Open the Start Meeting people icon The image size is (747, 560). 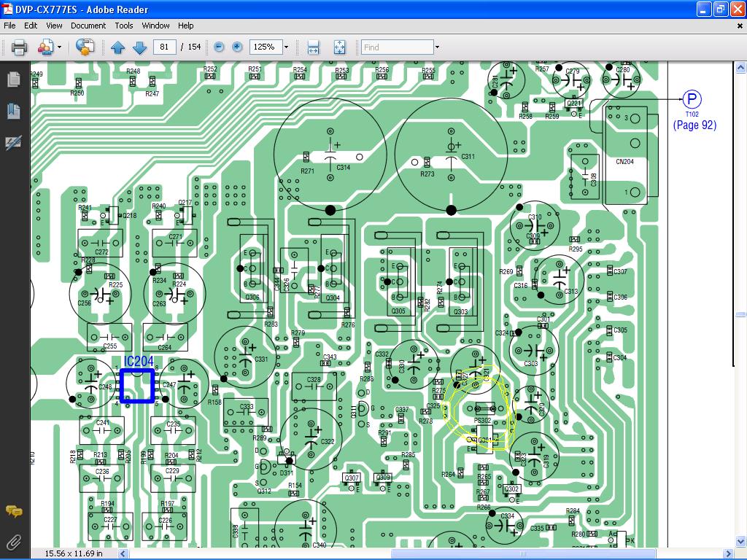pyautogui.click(x=46, y=47)
